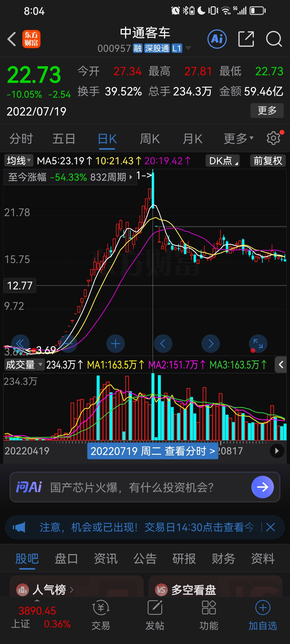The image size is (290, 644).
Task: Collapse the volume indicator side arrow
Action: click(x=281, y=365)
